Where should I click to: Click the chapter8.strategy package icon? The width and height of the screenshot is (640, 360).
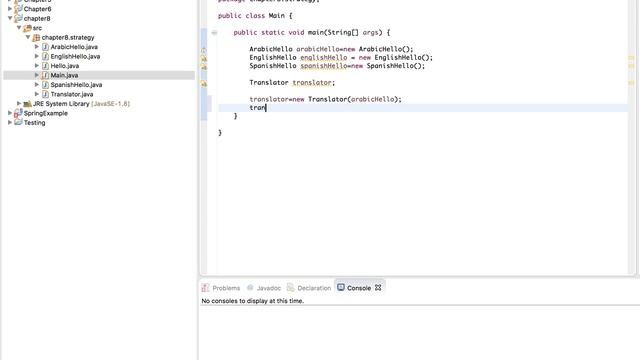click(x=36, y=38)
